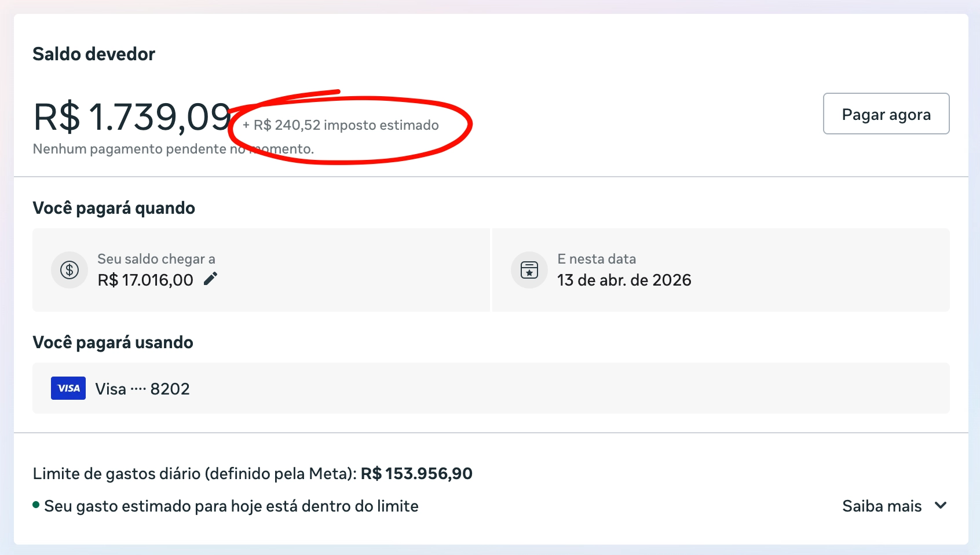Click the chevron next to Saiba mais
Screen dimensions: 980x555
click(939, 505)
